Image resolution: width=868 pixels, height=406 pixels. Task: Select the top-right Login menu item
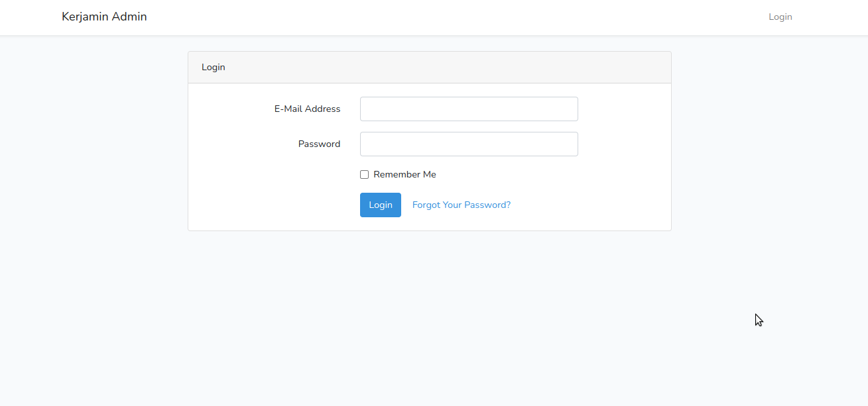(780, 17)
